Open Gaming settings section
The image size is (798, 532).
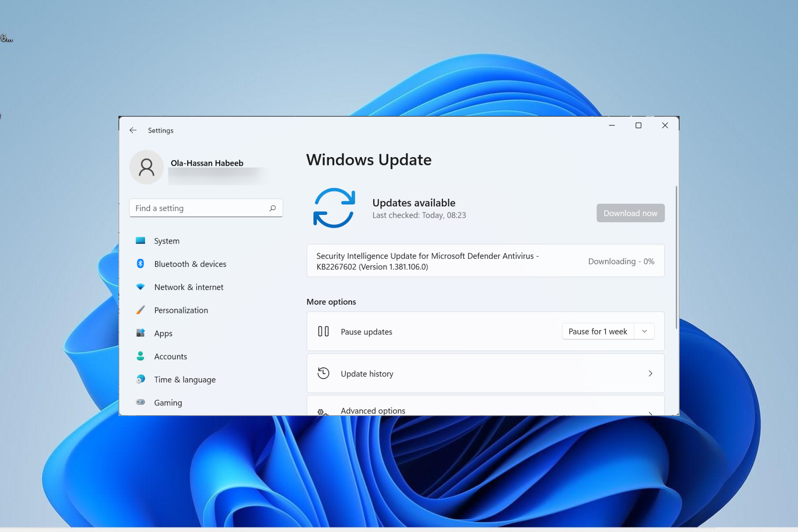click(x=167, y=402)
